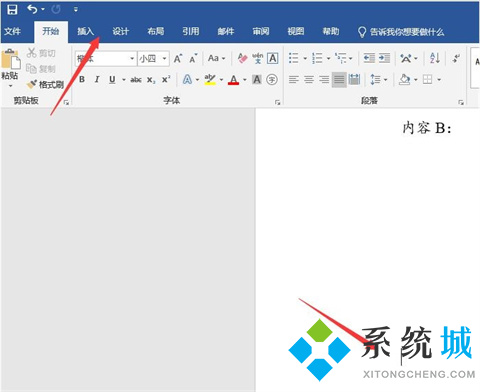Toggle Character Shading icon
This screenshot has width=480, height=392.
pos(257,80)
